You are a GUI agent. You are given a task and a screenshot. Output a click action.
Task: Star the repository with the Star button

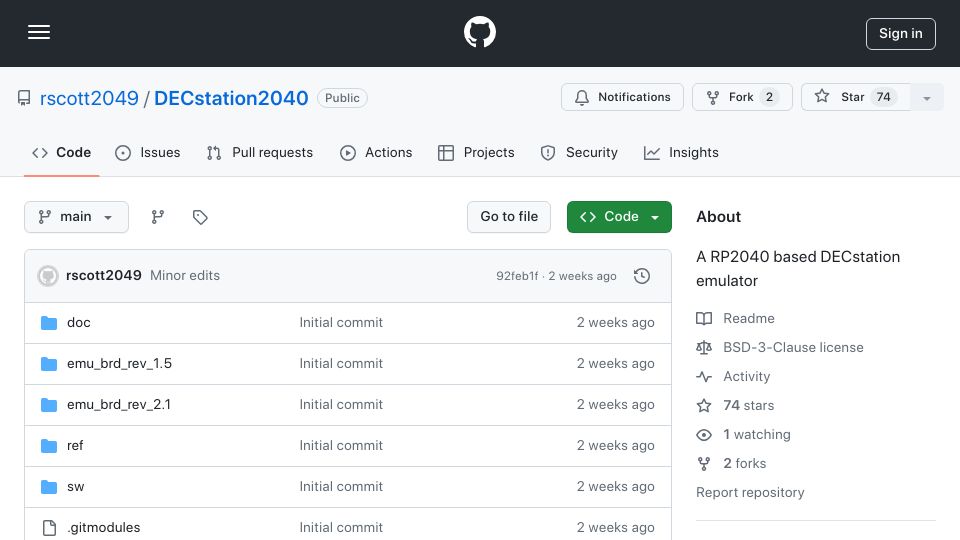pyautogui.click(x=855, y=97)
